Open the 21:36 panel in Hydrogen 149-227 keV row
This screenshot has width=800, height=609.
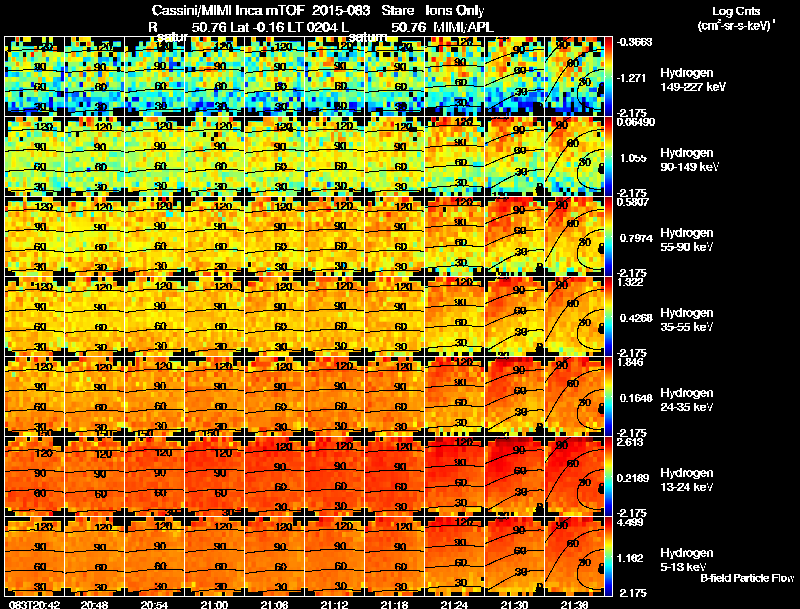pyautogui.click(x=574, y=76)
